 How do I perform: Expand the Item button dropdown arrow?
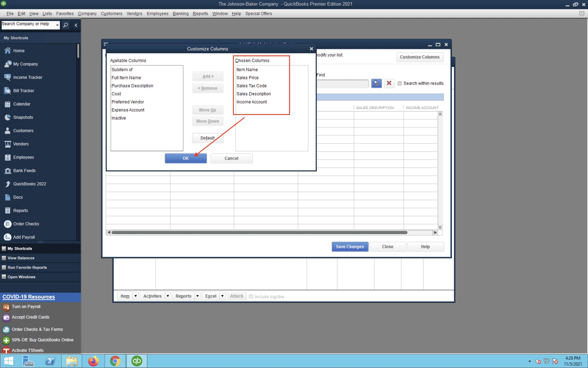pos(136,296)
